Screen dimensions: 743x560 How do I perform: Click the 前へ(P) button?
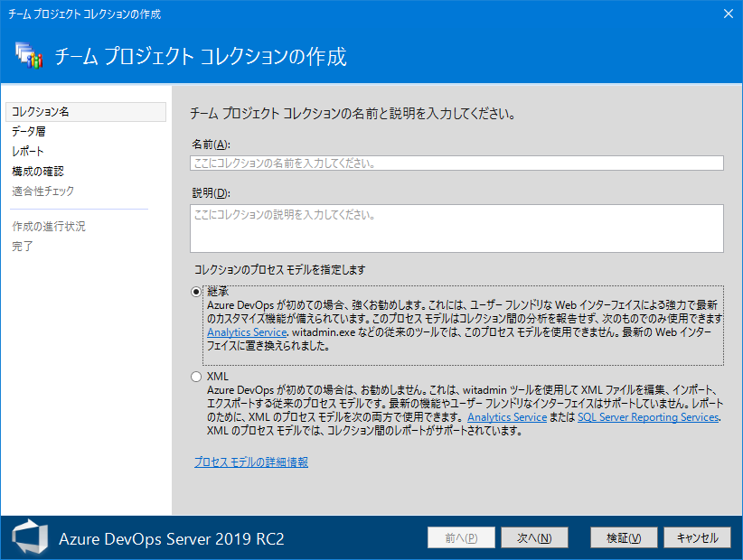(461, 537)
